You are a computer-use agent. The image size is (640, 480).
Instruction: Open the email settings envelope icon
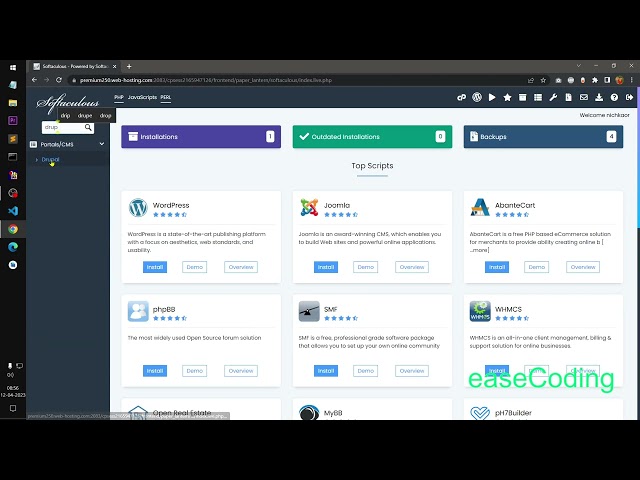click(584, 98)
